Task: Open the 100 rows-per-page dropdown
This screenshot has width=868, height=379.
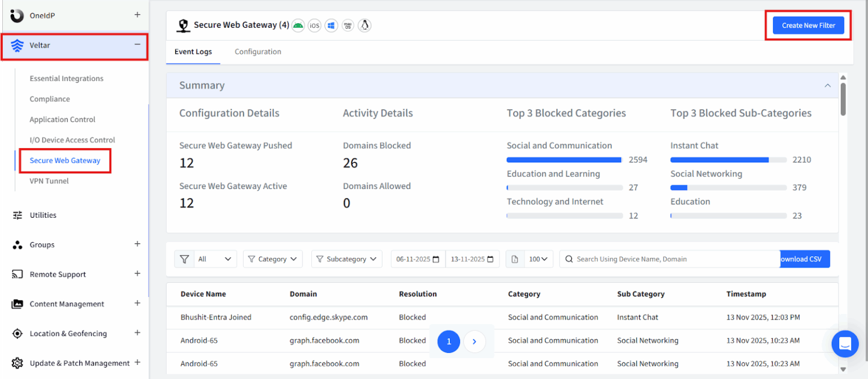Action: (x=537, y=259)
